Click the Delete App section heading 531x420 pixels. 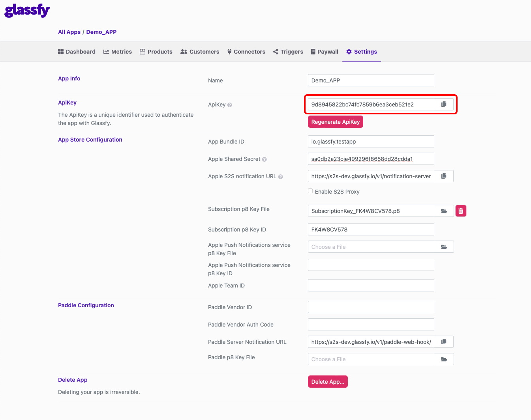(x=73, y=380)
